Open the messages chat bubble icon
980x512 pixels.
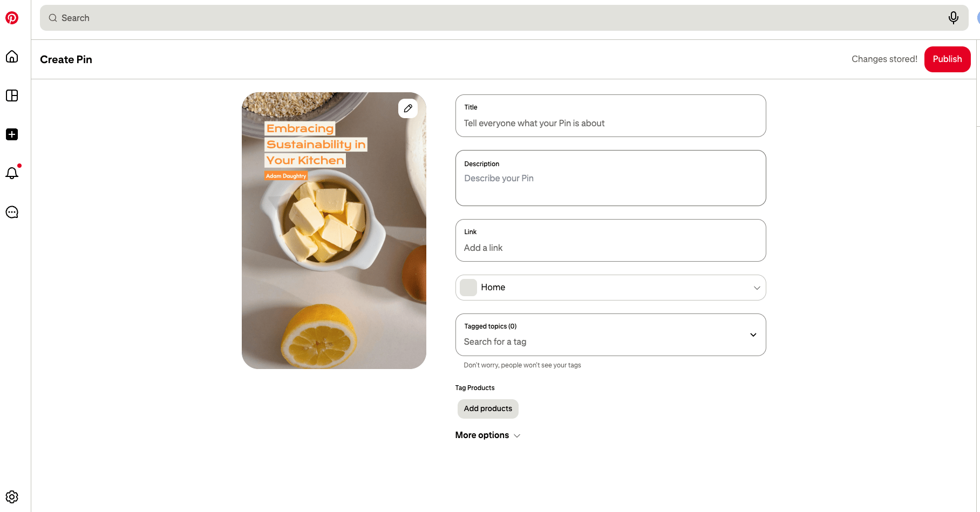pos(12,212)
